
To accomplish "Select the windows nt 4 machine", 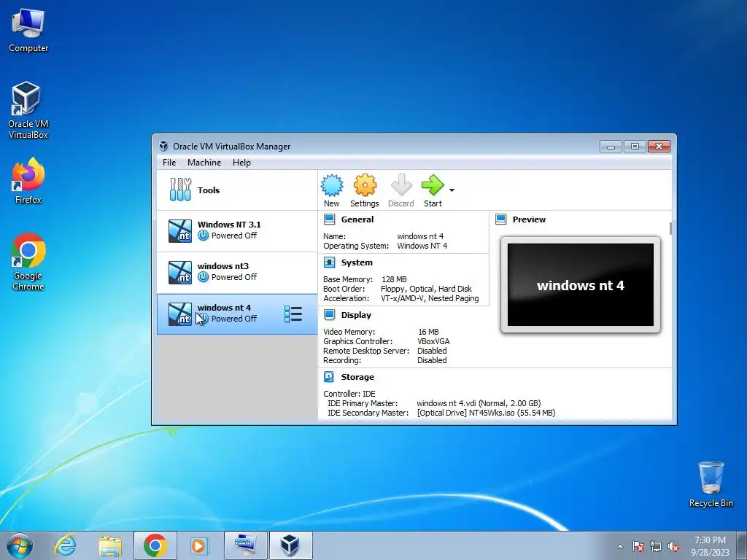I will (x=237, y=314).
